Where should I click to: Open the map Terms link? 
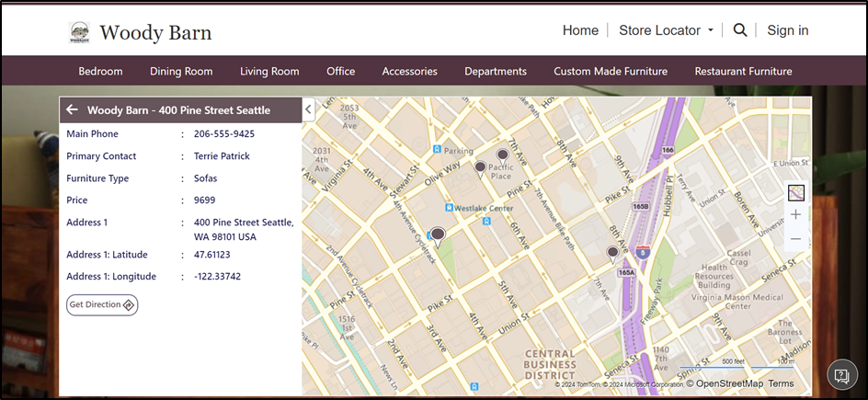781,383
